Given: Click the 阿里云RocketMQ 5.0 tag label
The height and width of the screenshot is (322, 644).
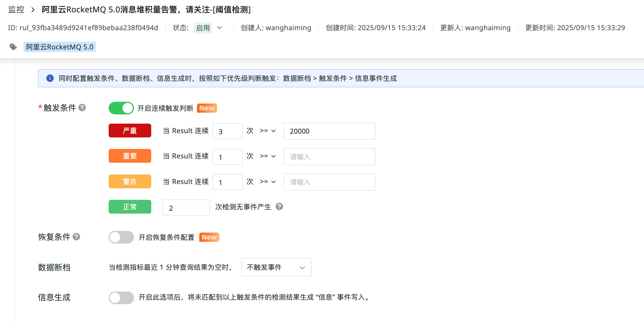Looking at the screenshot, I should point(60,47).
